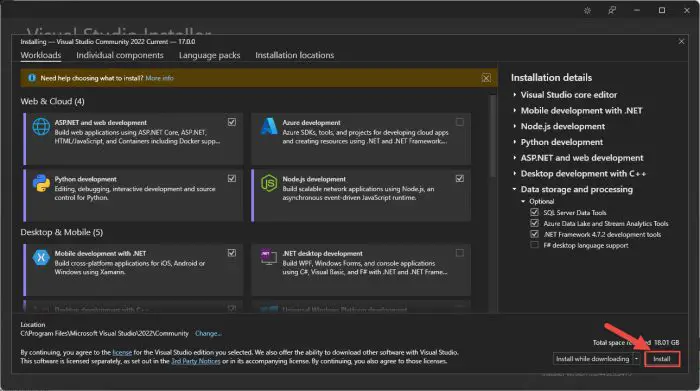Click the 18.01 GB total space value

667,342
